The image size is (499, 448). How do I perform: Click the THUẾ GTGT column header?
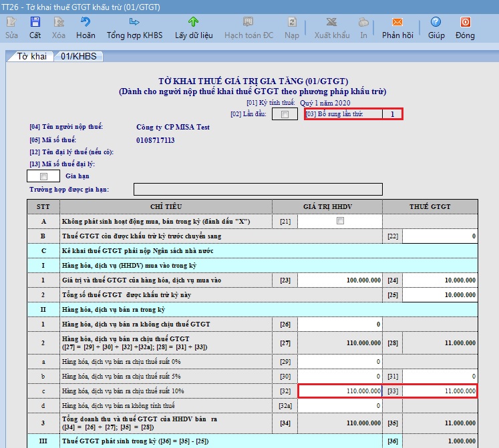pyautogui.click(x=430, y=206)
